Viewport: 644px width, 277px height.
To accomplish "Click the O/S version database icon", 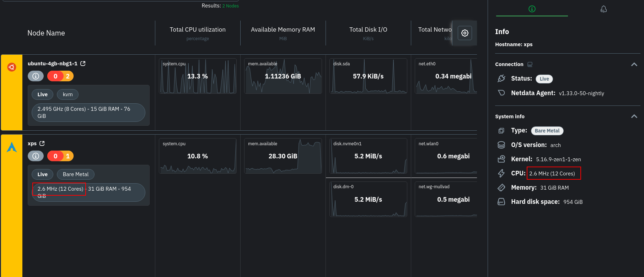I will [501, 145].
